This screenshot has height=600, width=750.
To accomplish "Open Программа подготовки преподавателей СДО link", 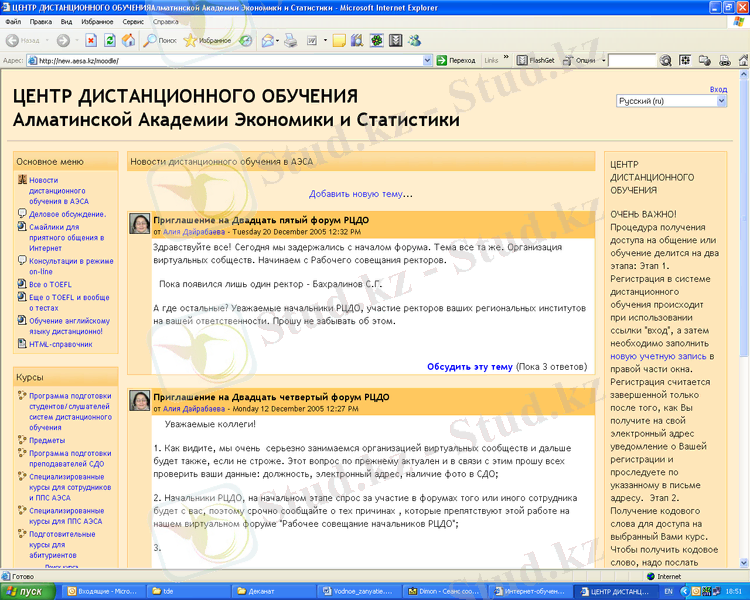I will pos(70,458).
